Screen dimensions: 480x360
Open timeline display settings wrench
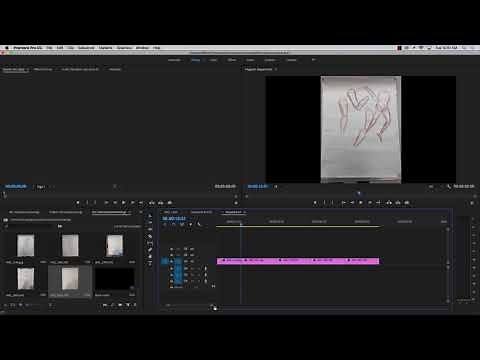tap(199, 225)
